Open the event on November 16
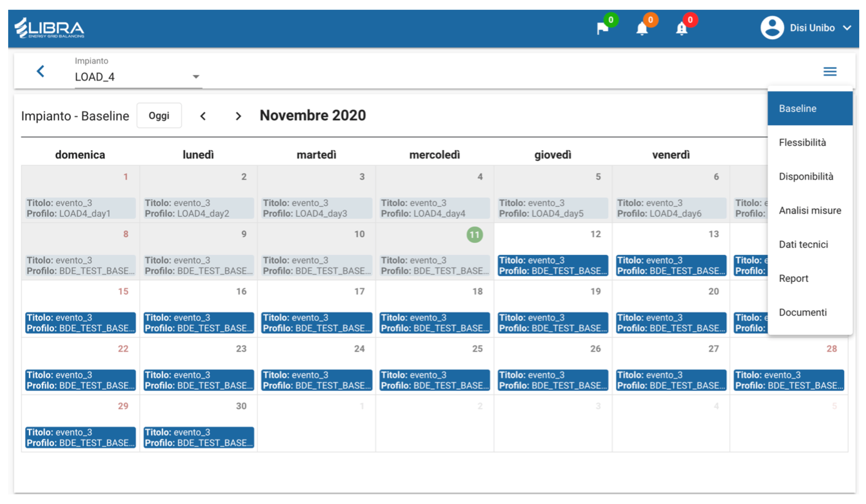 199,323
